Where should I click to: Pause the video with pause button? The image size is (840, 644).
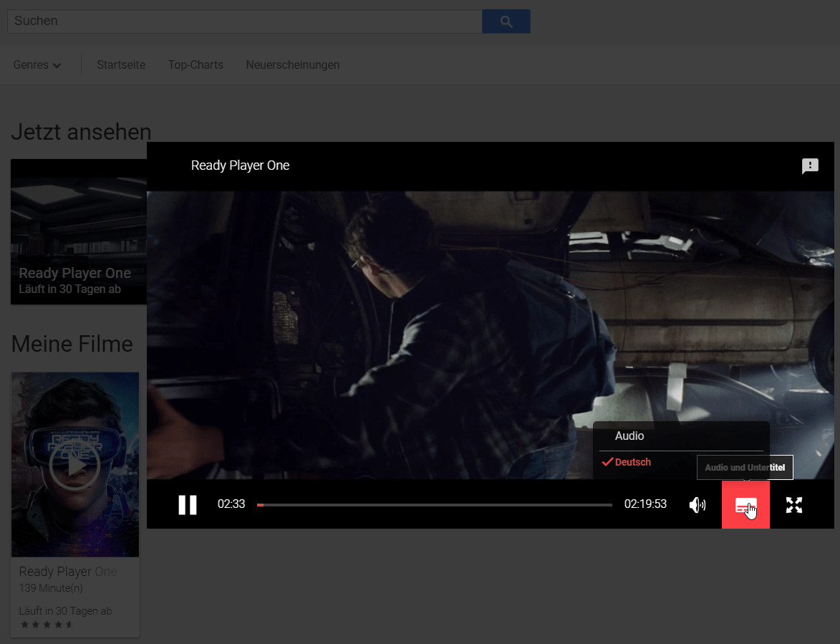click(x=188, y=505)
